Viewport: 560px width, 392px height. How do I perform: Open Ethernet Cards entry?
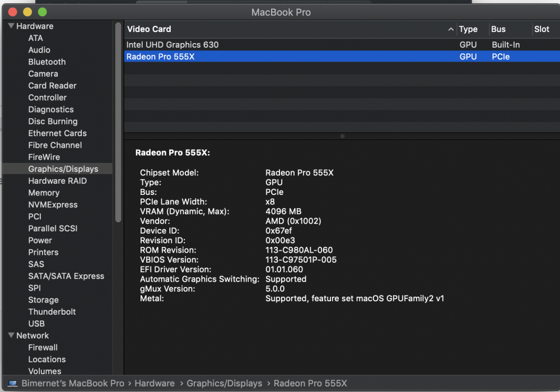point(57,133)
